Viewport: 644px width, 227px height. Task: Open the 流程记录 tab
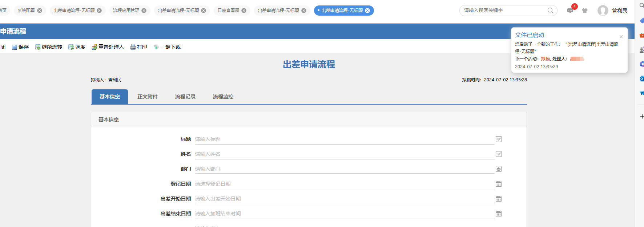point(185,97)
